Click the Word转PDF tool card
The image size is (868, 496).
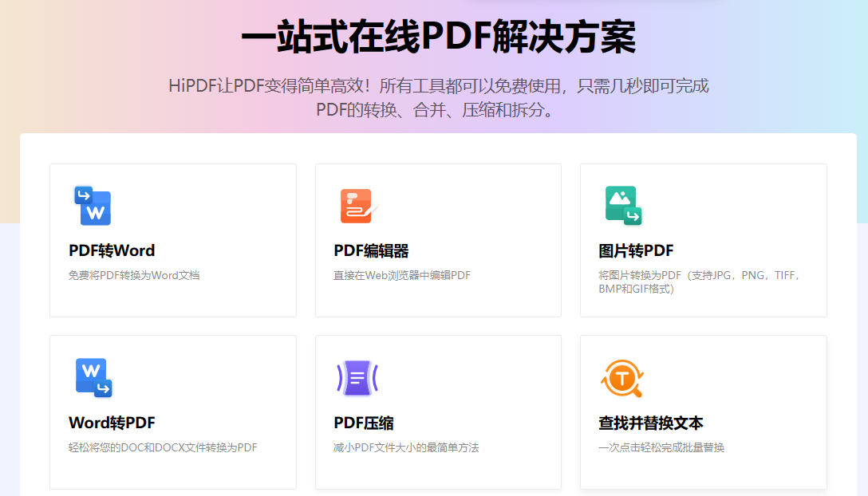click(x=172, y=411)
